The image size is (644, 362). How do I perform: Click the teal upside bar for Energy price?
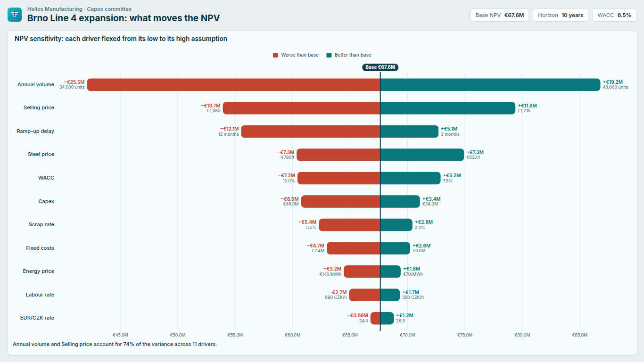[390, 271]
